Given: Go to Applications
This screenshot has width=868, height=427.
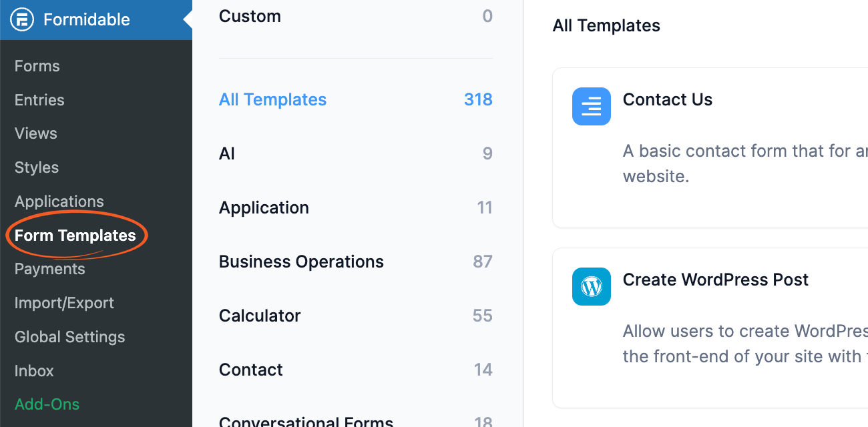Looking at the screenshot, I should [x=59, y=201].
